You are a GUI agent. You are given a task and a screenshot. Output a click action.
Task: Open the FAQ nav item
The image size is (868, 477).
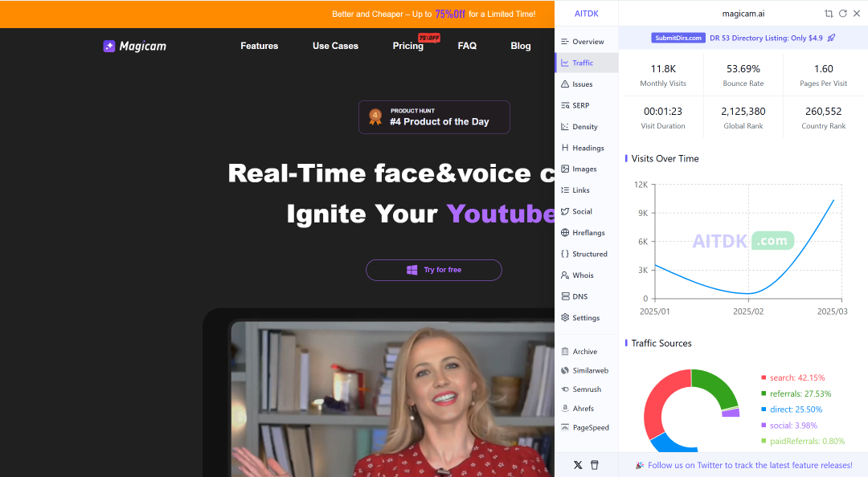pos(467,46)
